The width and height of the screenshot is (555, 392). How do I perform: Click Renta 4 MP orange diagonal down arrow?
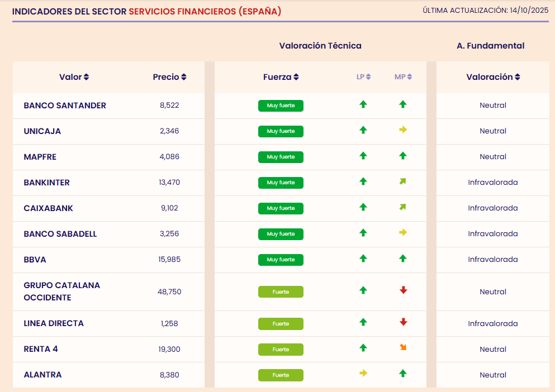pyautogui.click(x=403, y=347)
